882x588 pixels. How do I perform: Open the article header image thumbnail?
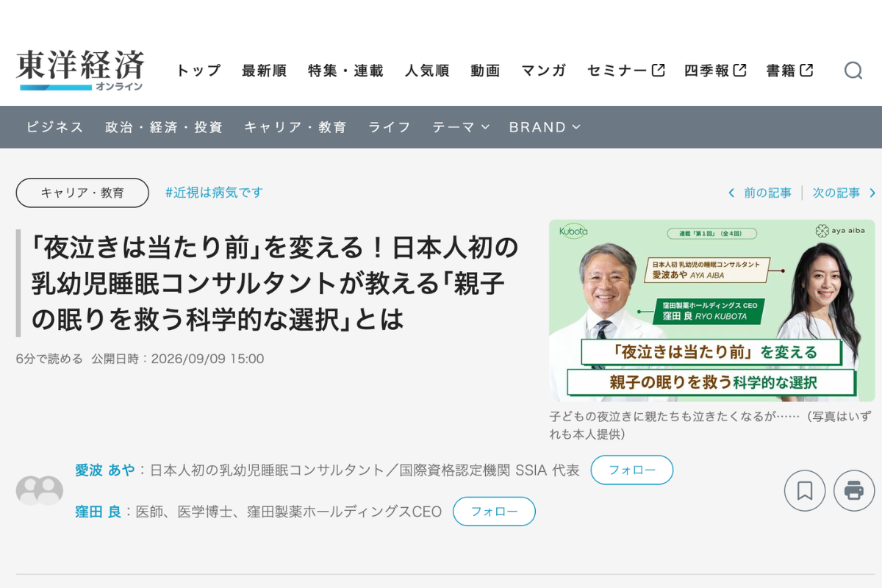tap(712, 311)
